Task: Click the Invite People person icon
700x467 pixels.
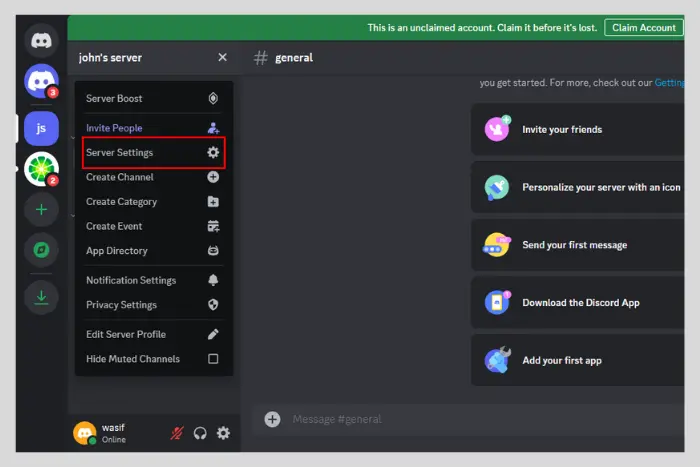Action: (x=213, y=128)
